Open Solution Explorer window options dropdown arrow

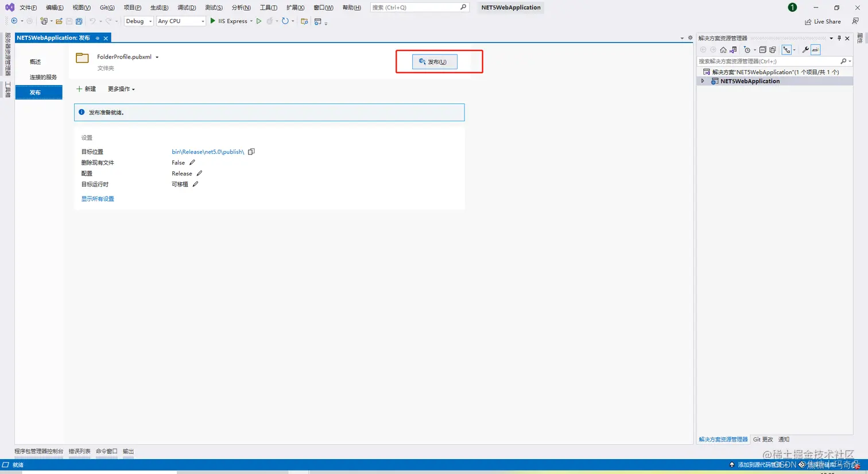coord(831,38)
